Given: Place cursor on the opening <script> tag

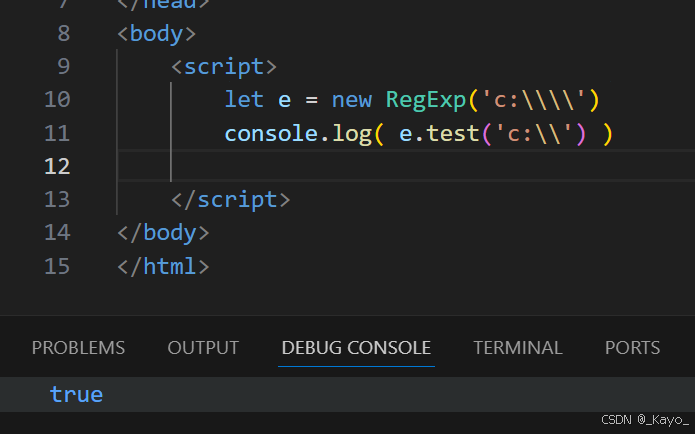Looking at the screenshot, I should tap(224, 67).
